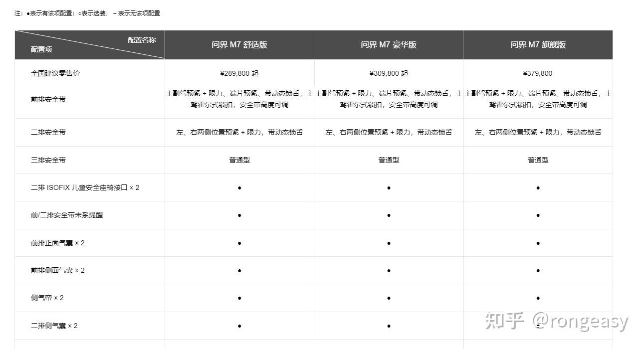Click 前排安全带 description under 豪华版
Image resolution: width=644 pixels, height=349 pixels.
tap(389, 99)
